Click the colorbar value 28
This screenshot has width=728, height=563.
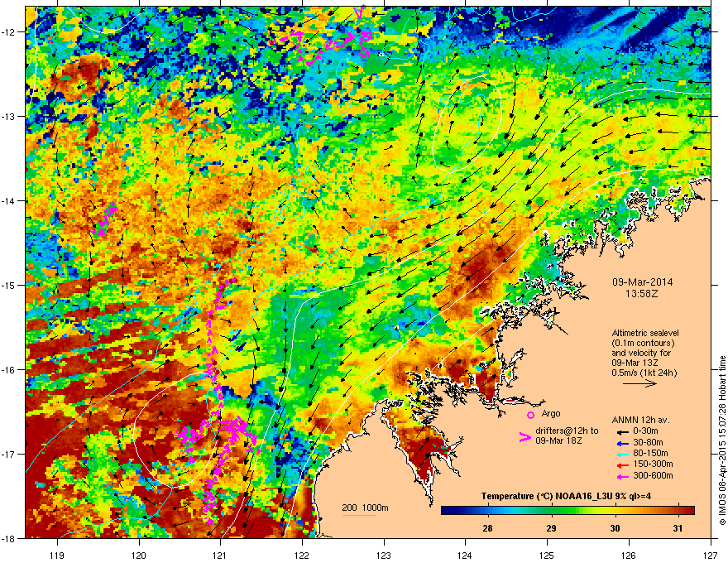(487, 528)
